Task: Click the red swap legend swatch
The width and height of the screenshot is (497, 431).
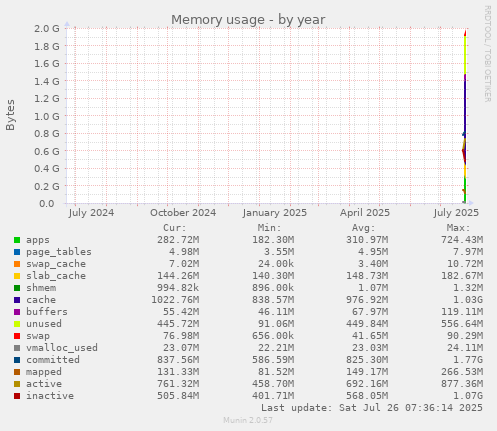Action: pos(17,336)
